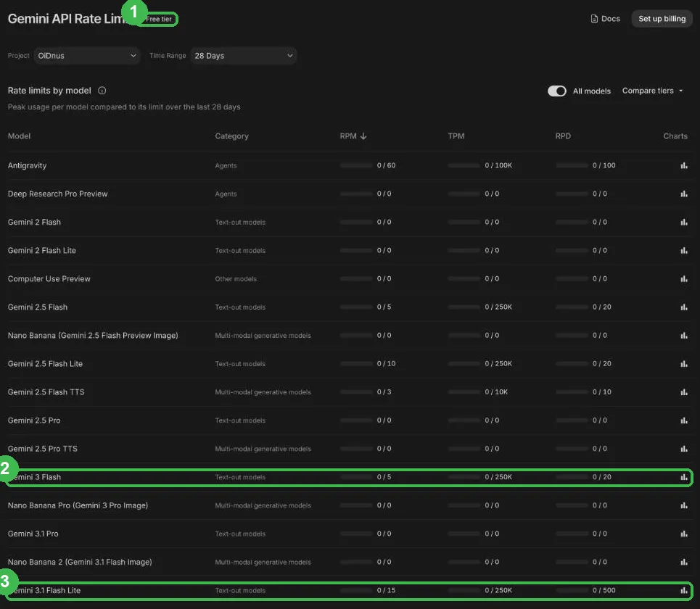Open the chart icon for Antigravity row
700x609 pixels.
coord(683,165)
